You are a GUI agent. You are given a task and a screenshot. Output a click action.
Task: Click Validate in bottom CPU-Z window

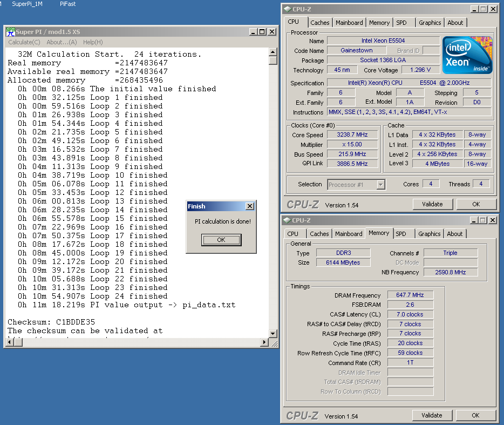pyautogui.click(x=432, y=415)
